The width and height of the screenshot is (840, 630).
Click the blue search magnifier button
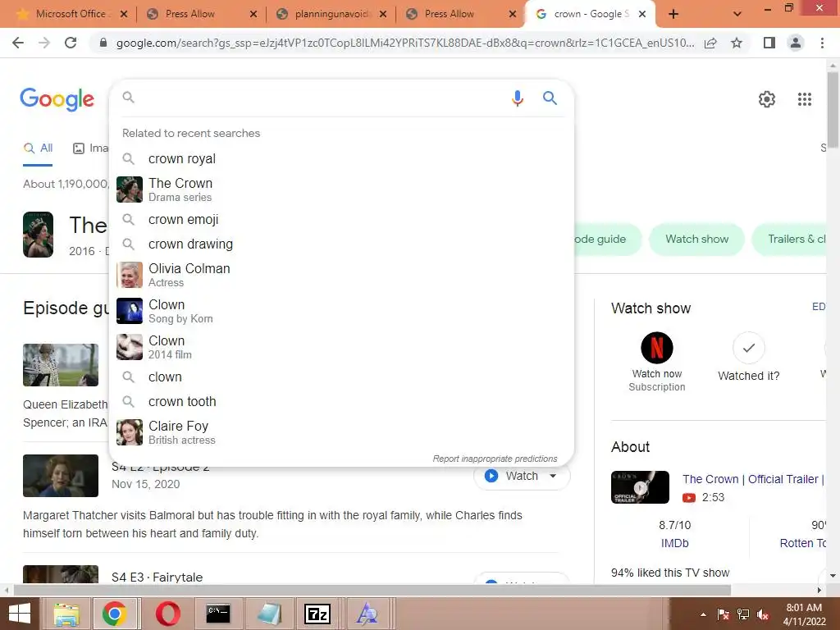tap(550, 98)
